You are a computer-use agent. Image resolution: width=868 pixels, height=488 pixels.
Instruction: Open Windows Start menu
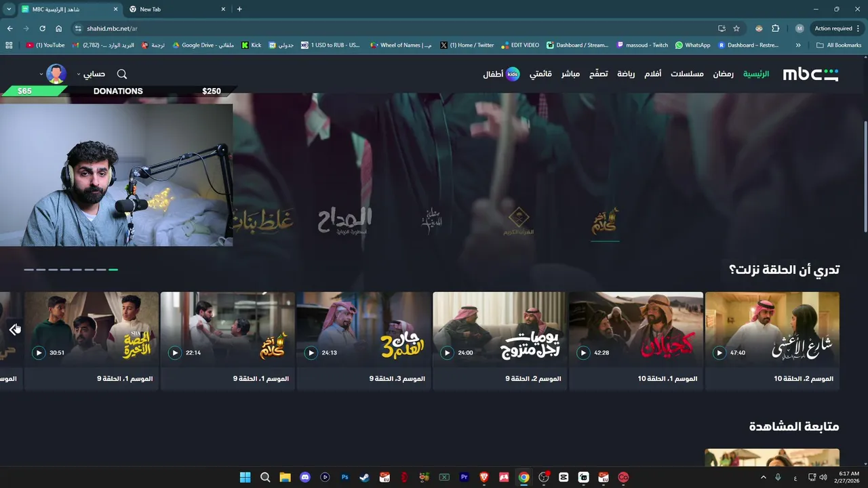[245, 477]
